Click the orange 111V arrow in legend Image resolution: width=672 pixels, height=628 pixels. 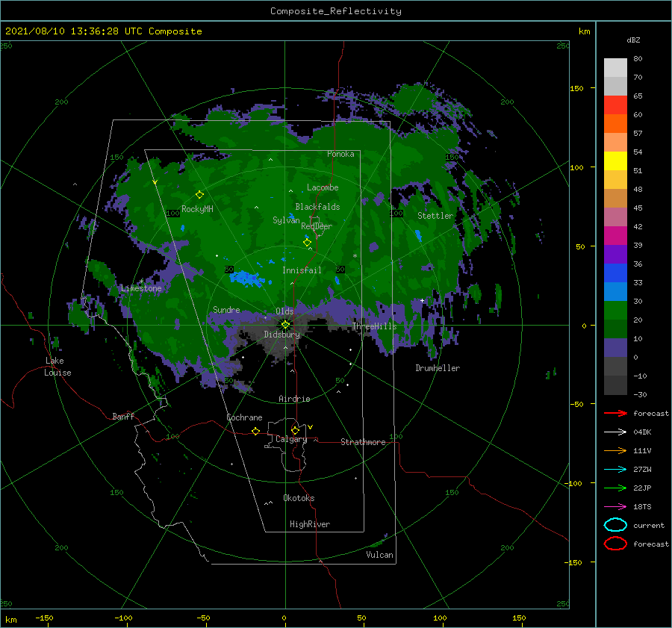(x=615, y=450)
